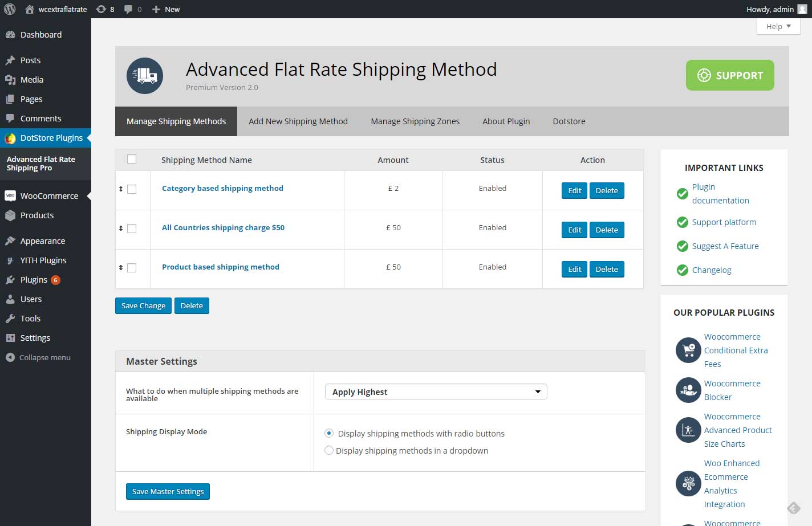Open the comments bubble icon in admin bar

pos(128,9)
